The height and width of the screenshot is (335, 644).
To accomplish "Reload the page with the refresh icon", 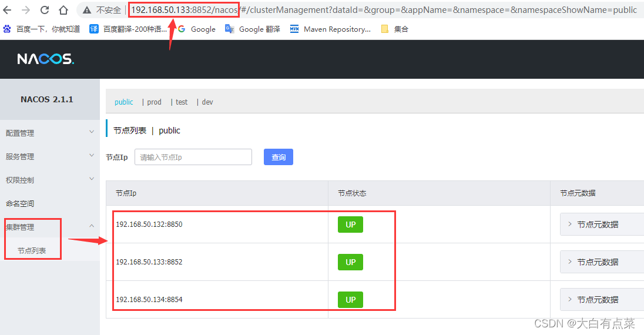I will [x=44, y=10].
